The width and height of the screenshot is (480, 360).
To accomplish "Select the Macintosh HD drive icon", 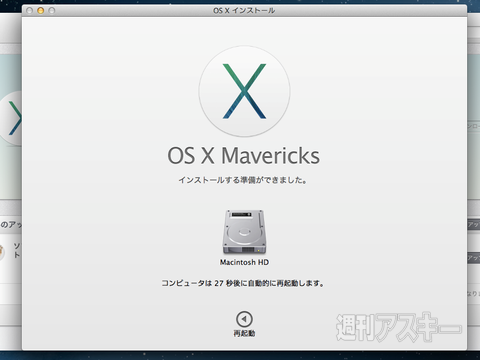I will (244, 232).
